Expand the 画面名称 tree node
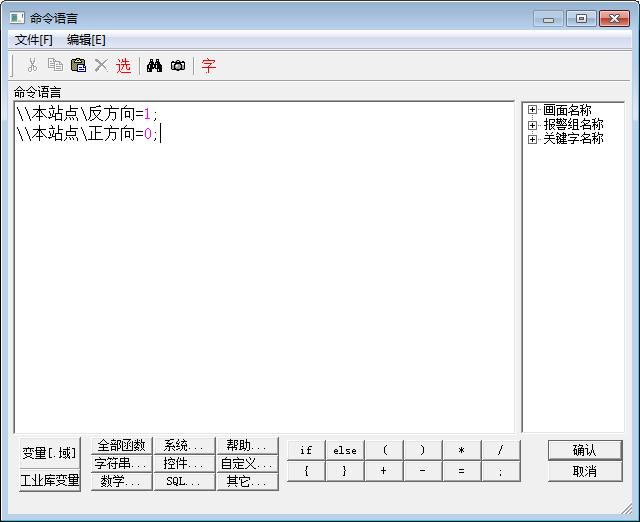Screen dimensions: 640x522 pos(532,109)
